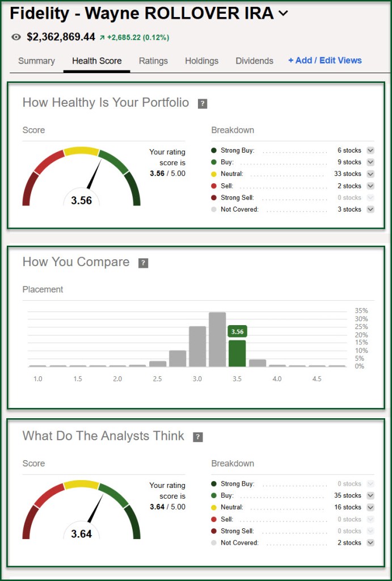Switch to the Summary tab
392x581 pixels.
(x=36, y=61)
